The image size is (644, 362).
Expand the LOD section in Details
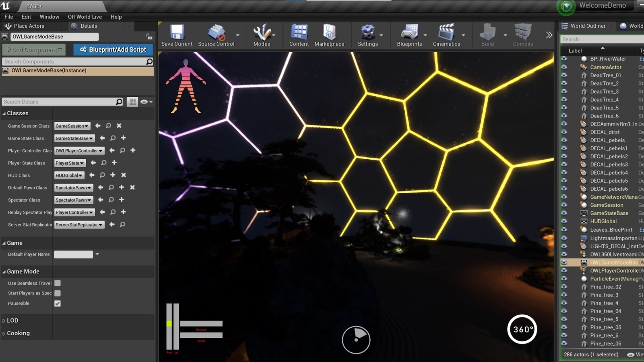click(12, 320)
